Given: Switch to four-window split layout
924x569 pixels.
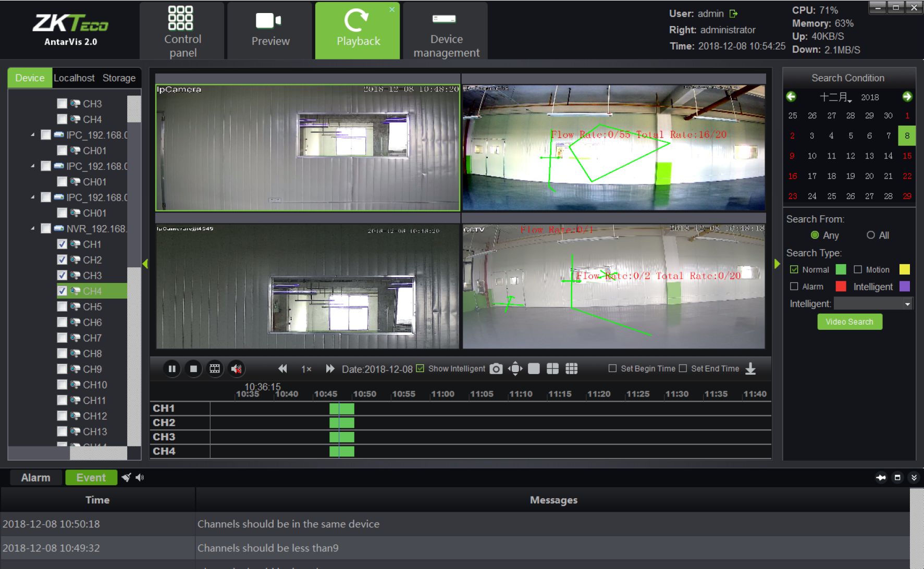Looking at the screenshot, I should [x=552, y=369].
